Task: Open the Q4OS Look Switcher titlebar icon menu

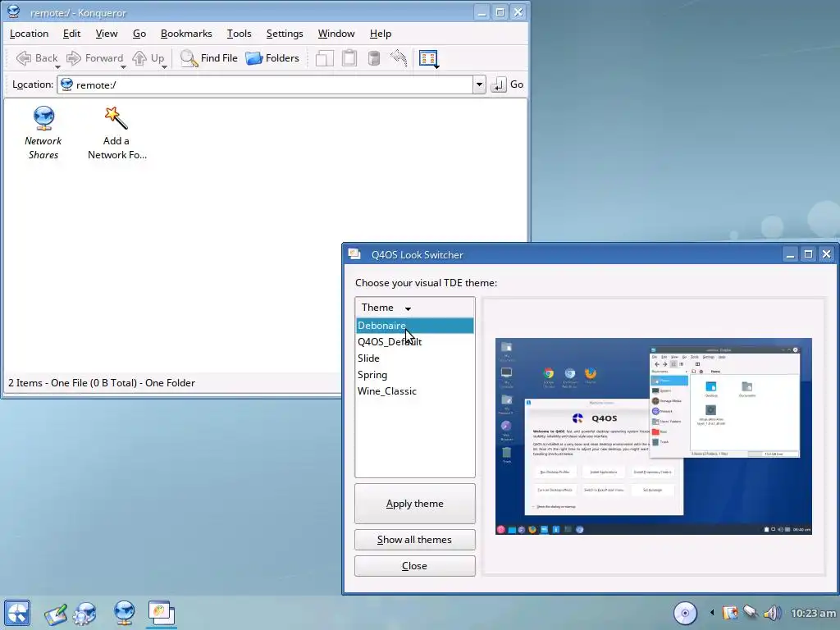Action: pyautogui.click(x=354, y=254)
